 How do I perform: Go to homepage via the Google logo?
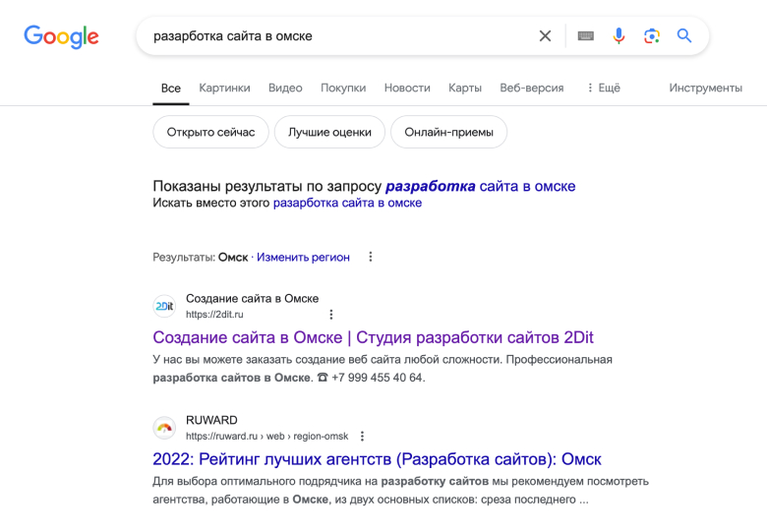click(62, 36)
